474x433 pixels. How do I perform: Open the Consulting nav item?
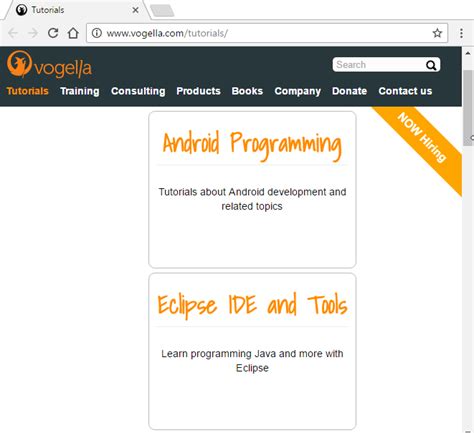[x=138, y=91]
